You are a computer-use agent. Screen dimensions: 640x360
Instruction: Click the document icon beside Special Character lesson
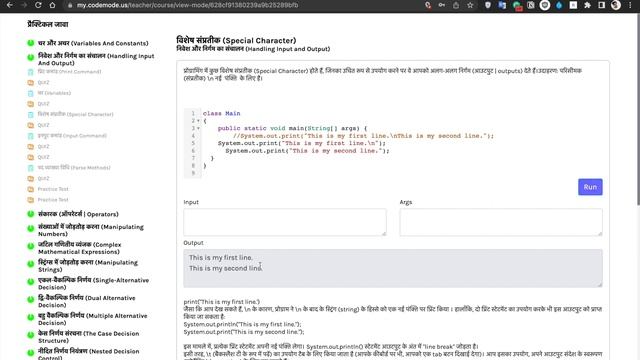[31, 115]
